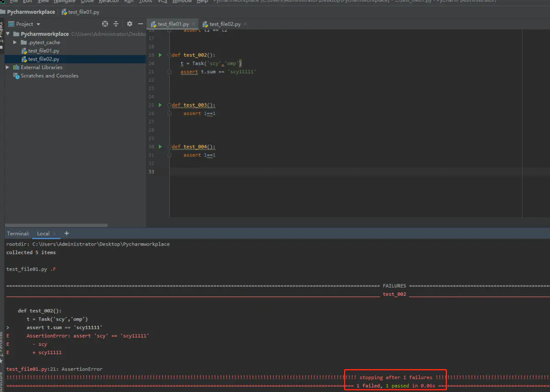
Task: Hide the Project panel with minus icon
Action: (140, 24)
